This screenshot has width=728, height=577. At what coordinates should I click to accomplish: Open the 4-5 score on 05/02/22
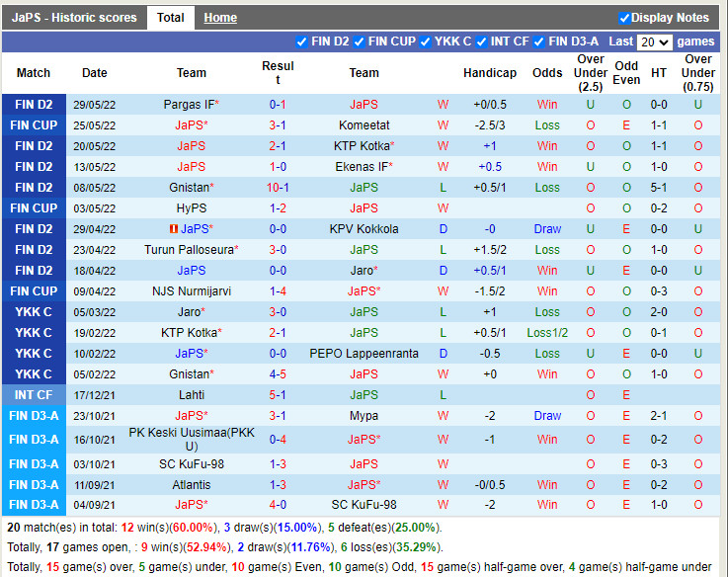[278, 374]
